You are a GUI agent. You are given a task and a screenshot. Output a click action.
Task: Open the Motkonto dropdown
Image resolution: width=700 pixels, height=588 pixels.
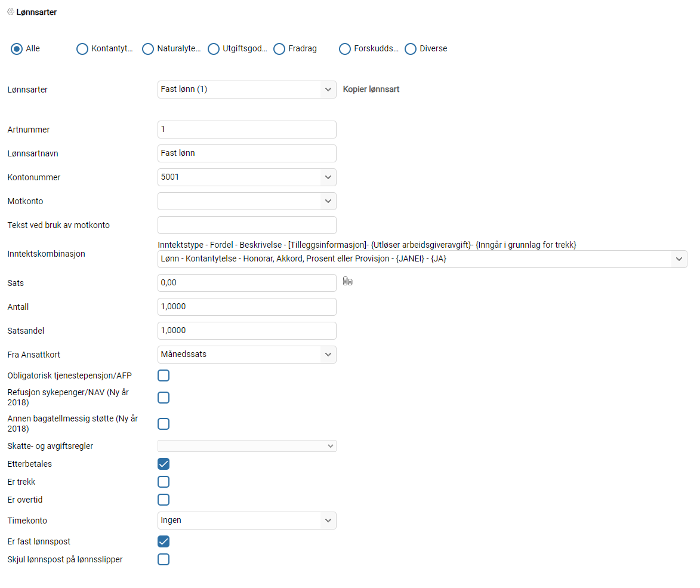pos(247,201)
